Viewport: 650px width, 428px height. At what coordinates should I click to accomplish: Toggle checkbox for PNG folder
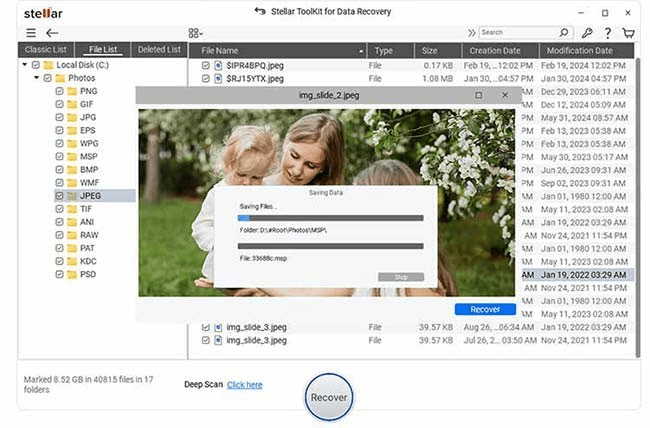point(59,91)
